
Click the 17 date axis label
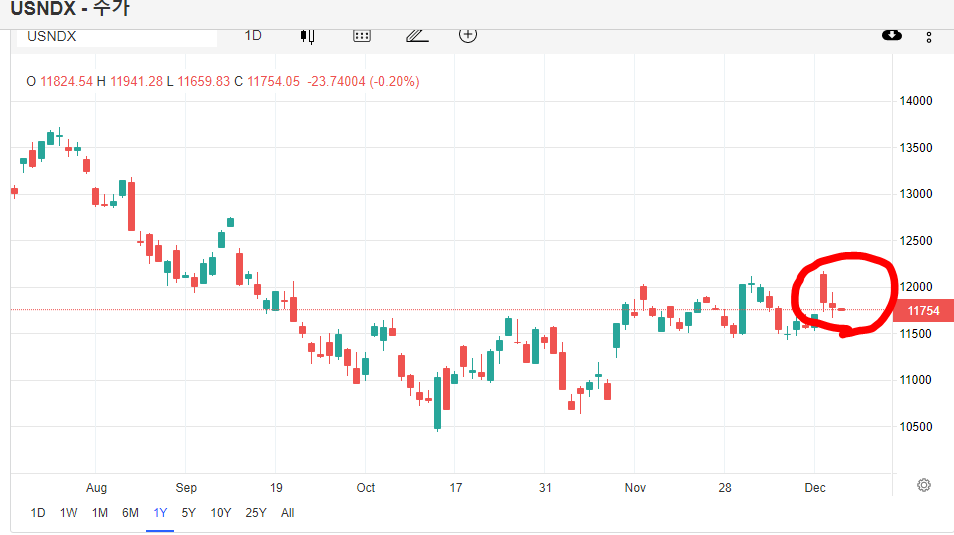tap(456, 488)
